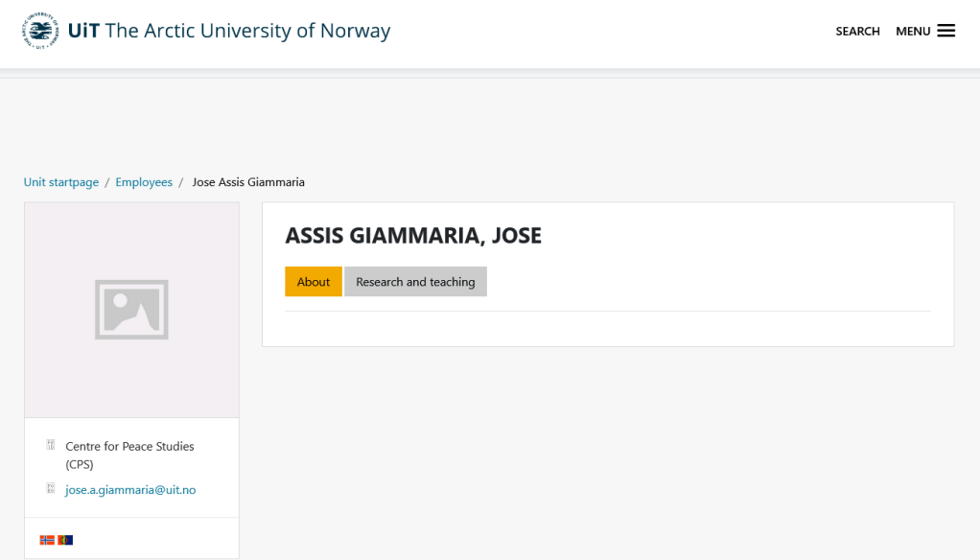The image size is (980, 560).
Task: Click the placeholder profile picture
Action: pos(131,309)
